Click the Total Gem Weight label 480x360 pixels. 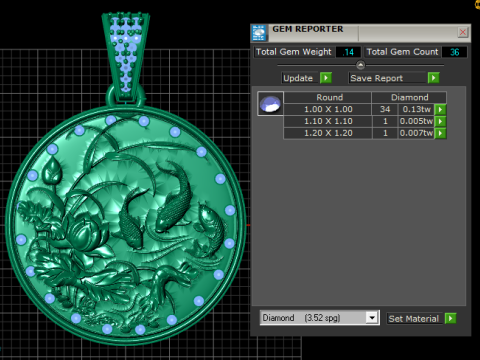(x=294, y=52)
